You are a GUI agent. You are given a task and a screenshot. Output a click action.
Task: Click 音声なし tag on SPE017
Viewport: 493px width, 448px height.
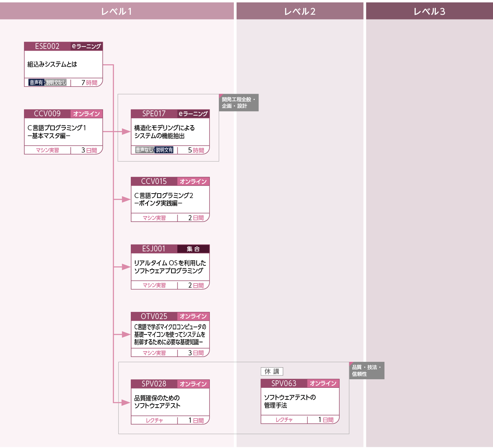point(144,150)
